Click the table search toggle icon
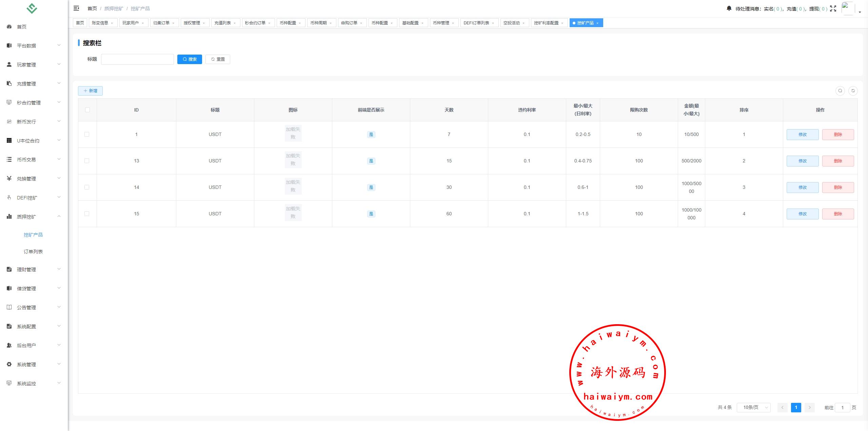This screenshot has width=868, height=431. coord(840,91)
